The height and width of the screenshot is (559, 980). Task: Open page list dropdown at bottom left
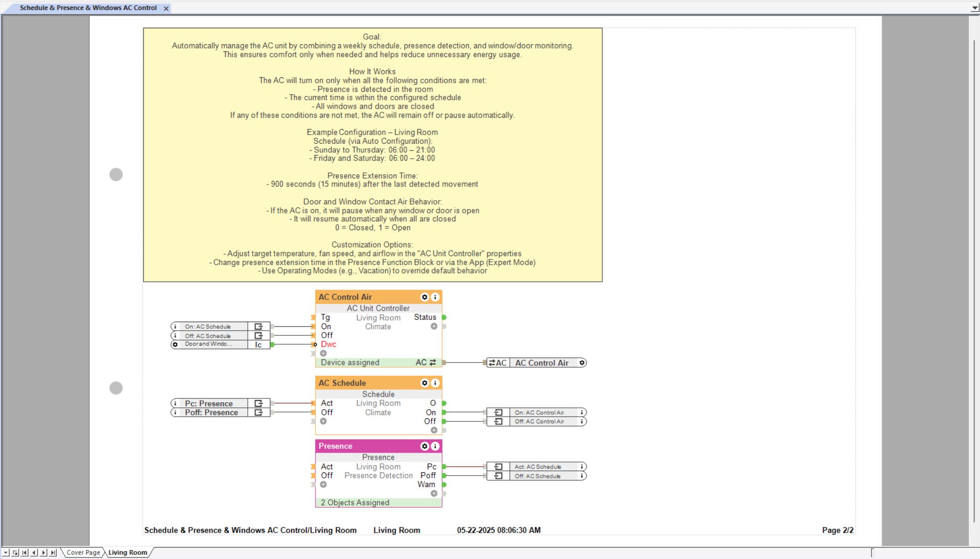(6, 552)
